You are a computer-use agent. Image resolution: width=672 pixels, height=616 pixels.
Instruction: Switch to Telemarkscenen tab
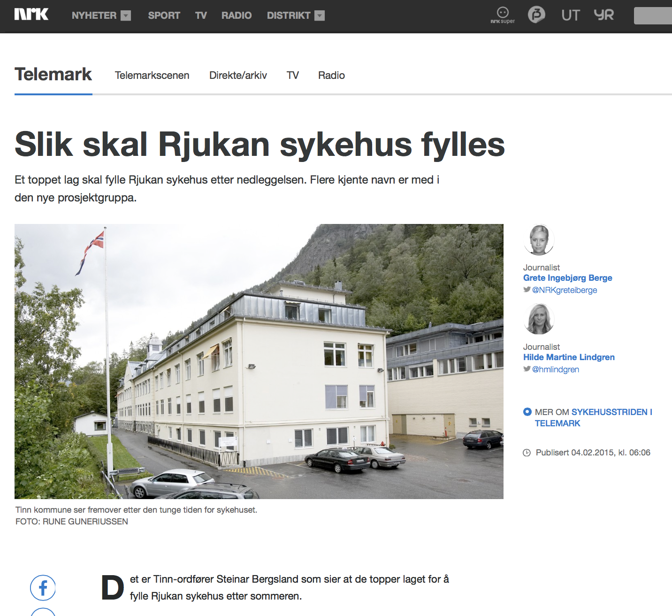tap(152, 75)
